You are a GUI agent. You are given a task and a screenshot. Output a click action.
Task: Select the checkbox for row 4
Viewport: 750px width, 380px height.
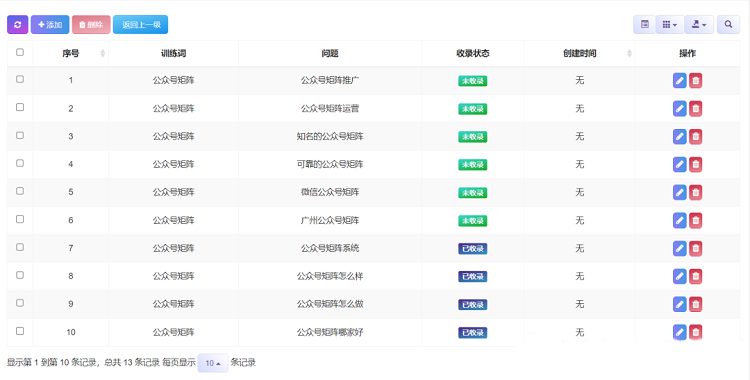pos(20,163)
